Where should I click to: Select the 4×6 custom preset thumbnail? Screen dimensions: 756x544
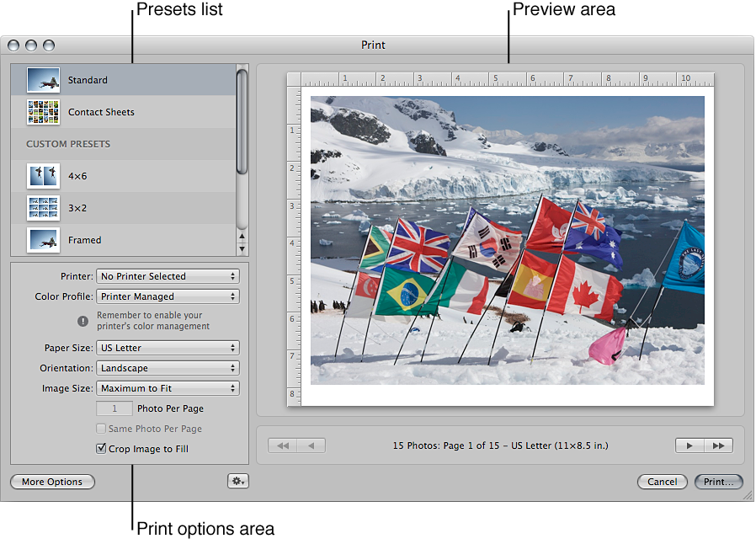click(43, 176)
